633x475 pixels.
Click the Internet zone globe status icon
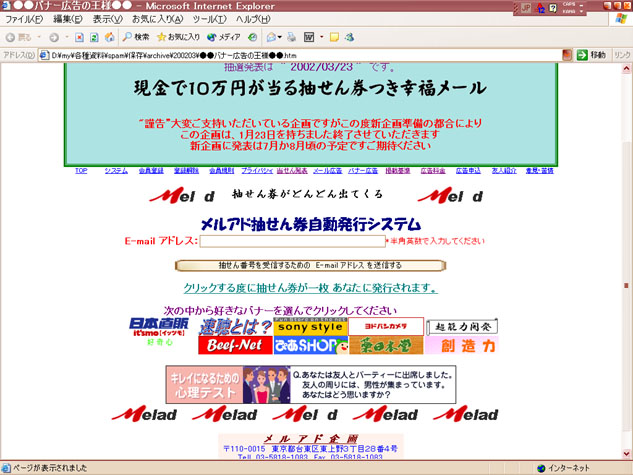point(541,468)
